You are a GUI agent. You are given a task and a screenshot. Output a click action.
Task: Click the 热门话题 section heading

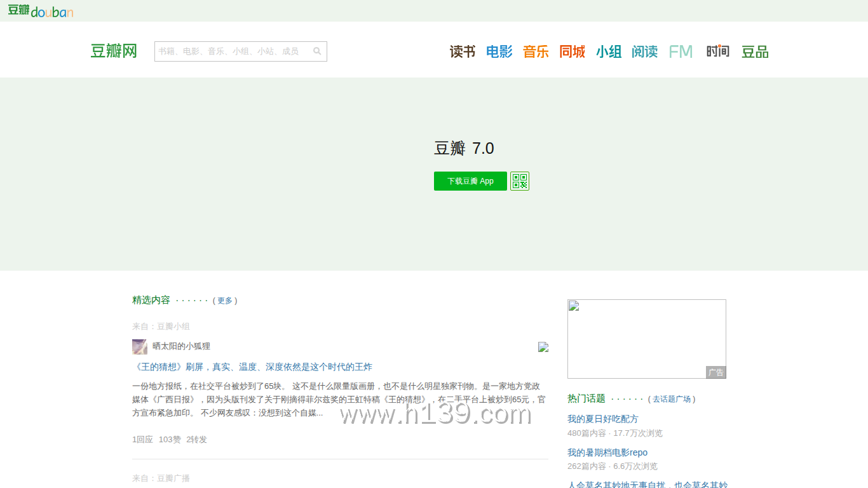coord(587,398)
